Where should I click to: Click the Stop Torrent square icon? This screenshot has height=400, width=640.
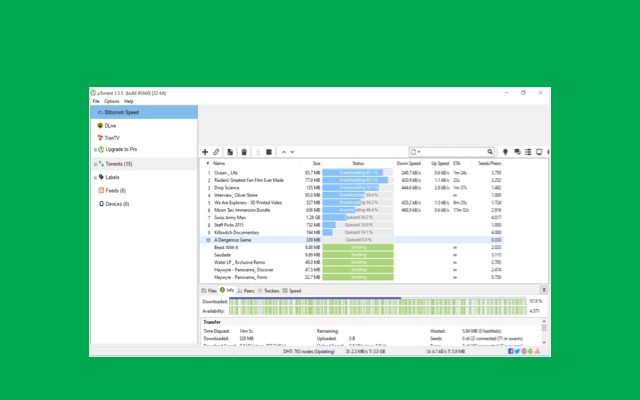click(x=269, y=152)
